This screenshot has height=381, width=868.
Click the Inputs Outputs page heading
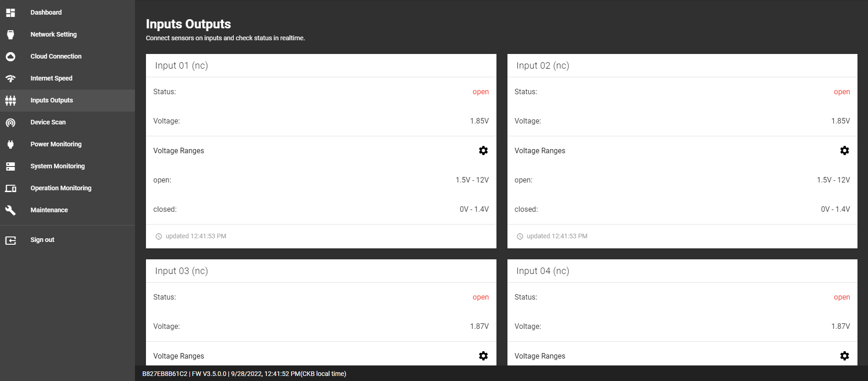coord(188,24)
